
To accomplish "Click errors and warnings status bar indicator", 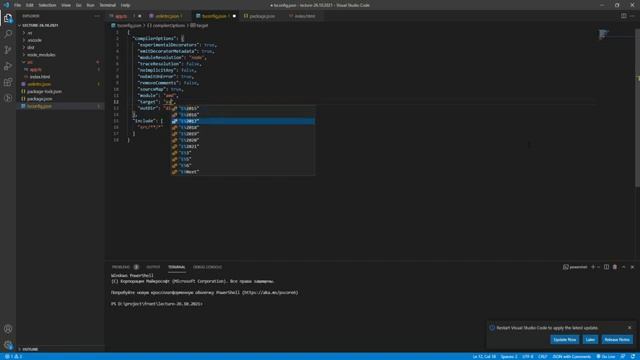I will point(13,356).
